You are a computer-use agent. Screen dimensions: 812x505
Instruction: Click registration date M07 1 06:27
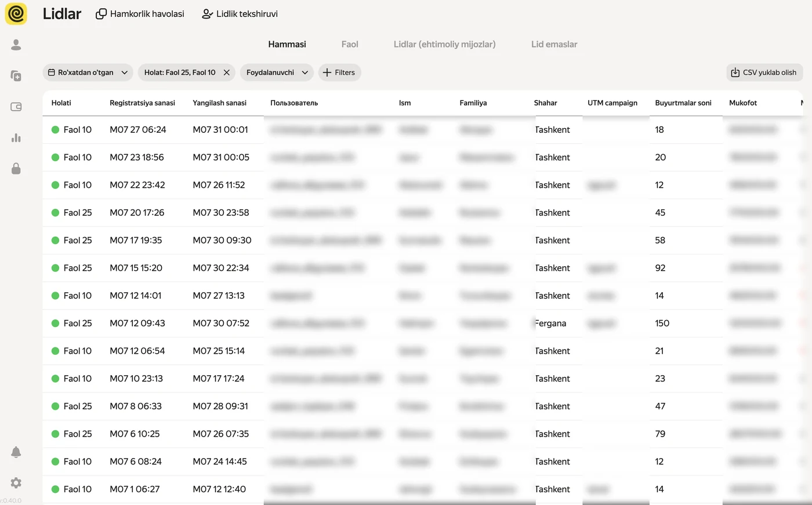[x=135, y=489]
